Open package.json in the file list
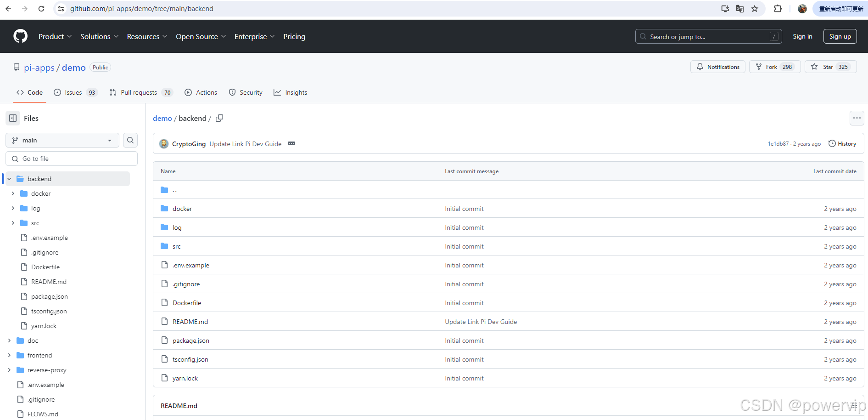Screen dimensions: 868x420 click(x=191, y=341)
